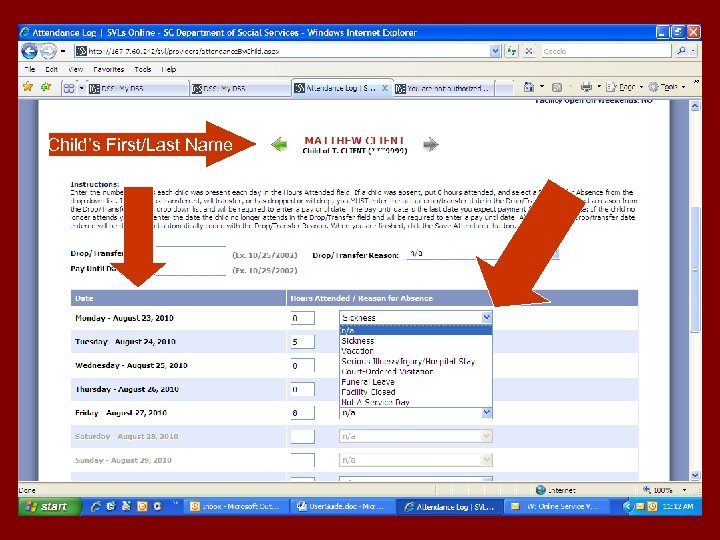Click the browser Forward arrow button

pyautogui.click(x=48, y=51)
